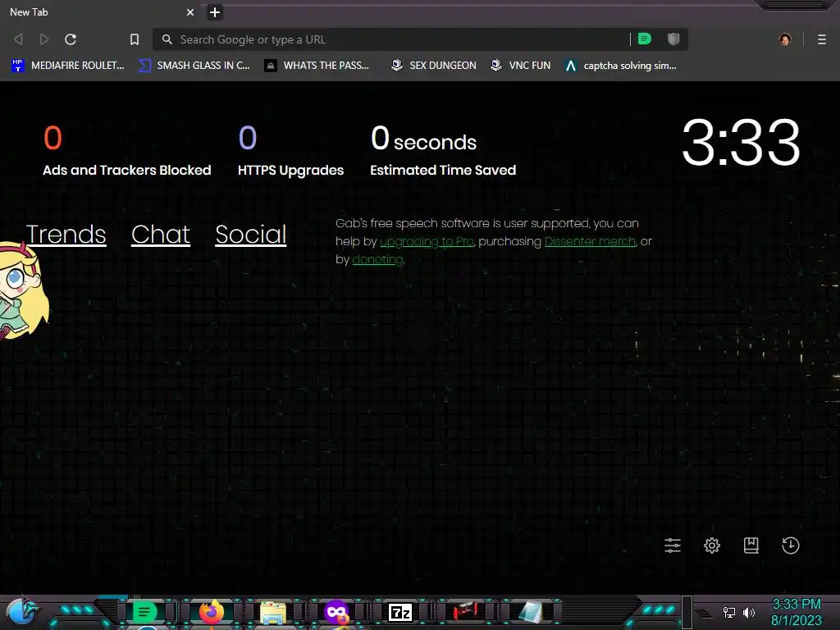Open the red taskbar application icon

tap(465, 611)
